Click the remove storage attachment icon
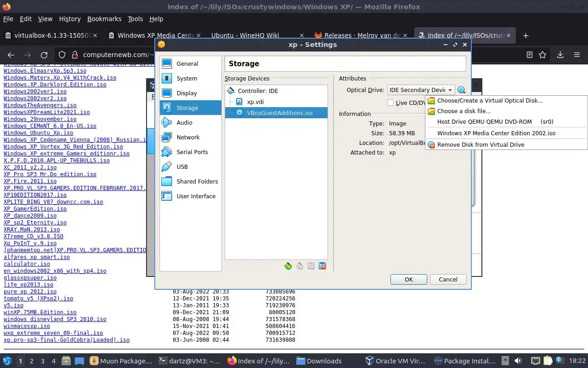 [322, 266]
